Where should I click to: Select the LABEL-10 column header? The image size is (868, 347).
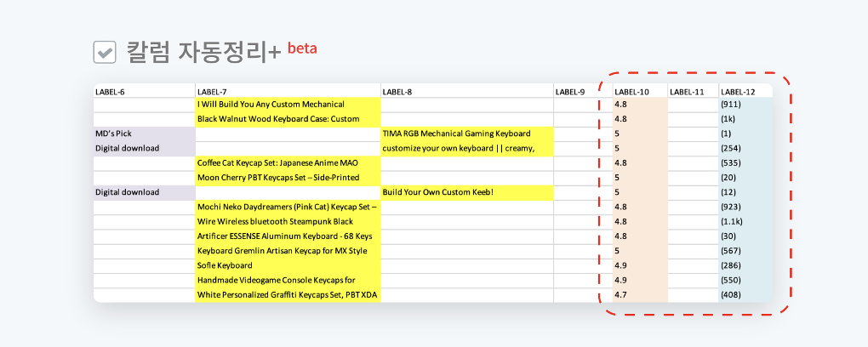631,92
